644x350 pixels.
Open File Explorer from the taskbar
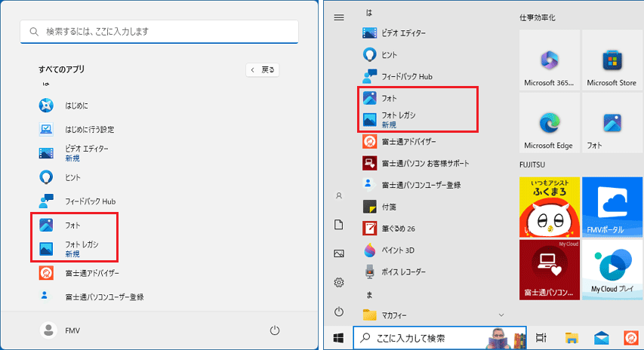pyautogui.click(x=572, y=338)
